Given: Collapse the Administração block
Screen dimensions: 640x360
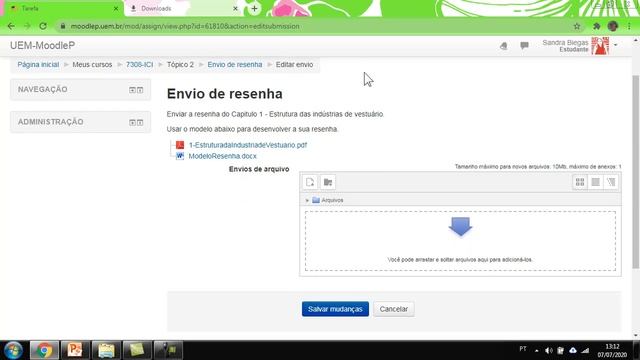Looking at the screenshot, I should [x=132, y=122].
